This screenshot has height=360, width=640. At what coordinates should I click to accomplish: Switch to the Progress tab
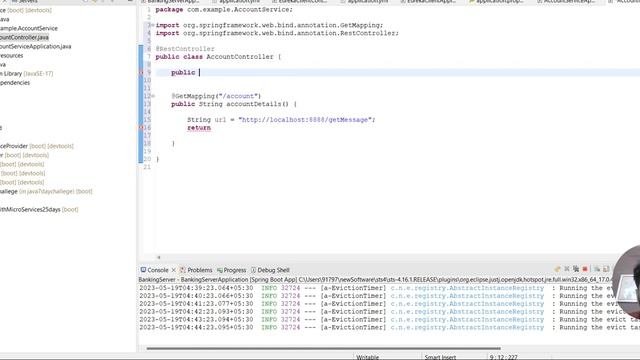[231, 270]
